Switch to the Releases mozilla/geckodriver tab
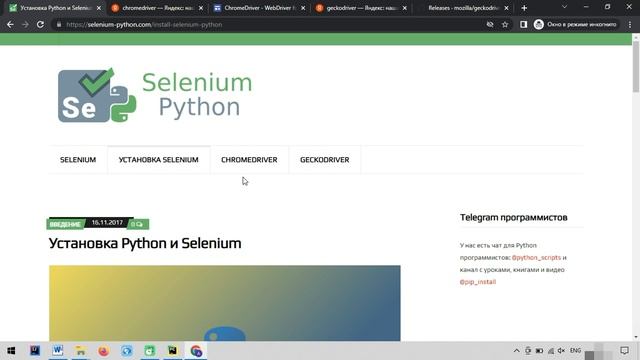The height and width of the screenshot is (360, 640). (463, 8)
